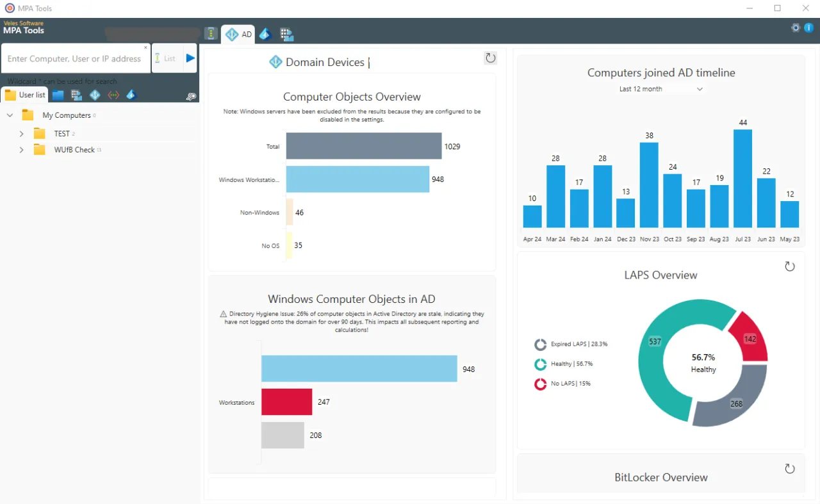Click the Total bar showing 1029

[x=364, y=146]
